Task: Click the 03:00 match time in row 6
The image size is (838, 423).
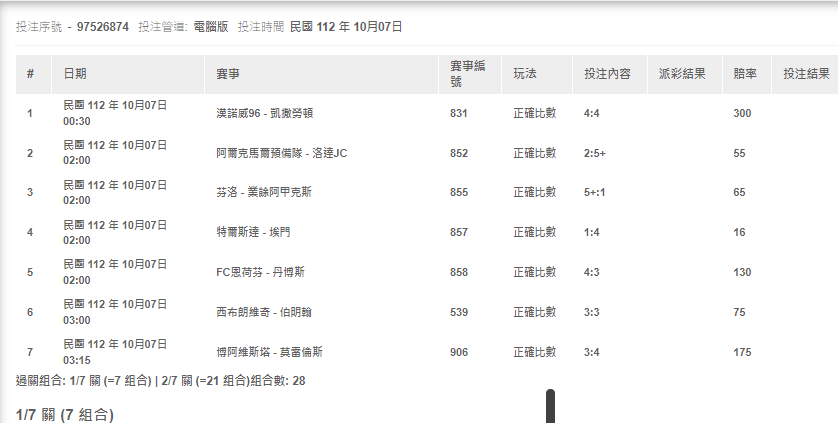Action: (76, 320)
